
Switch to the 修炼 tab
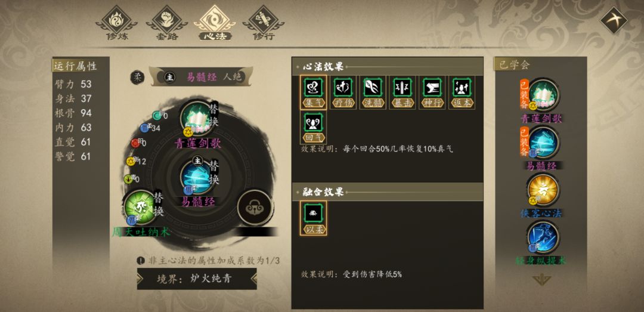click(x=117, y=23)
